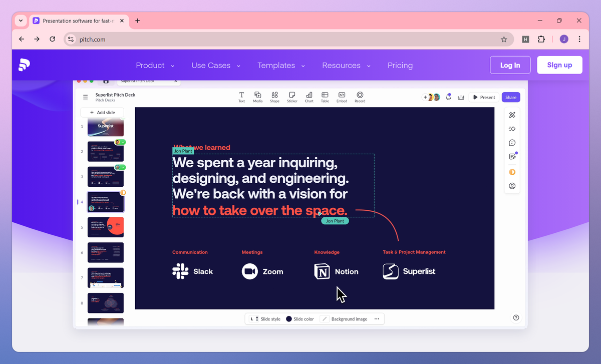Open the Sticker tool
Viewport: 601px width, 364px height.
[x=292, y=97]
